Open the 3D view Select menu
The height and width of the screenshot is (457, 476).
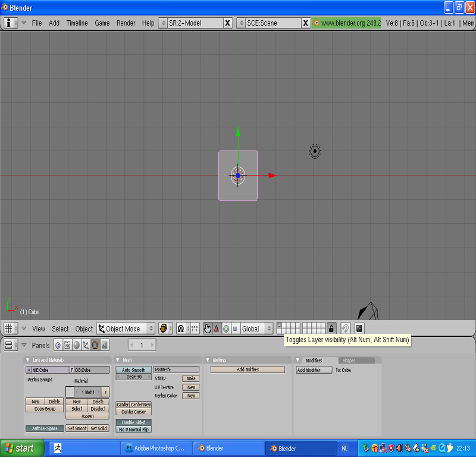click(x=60, y=329)
